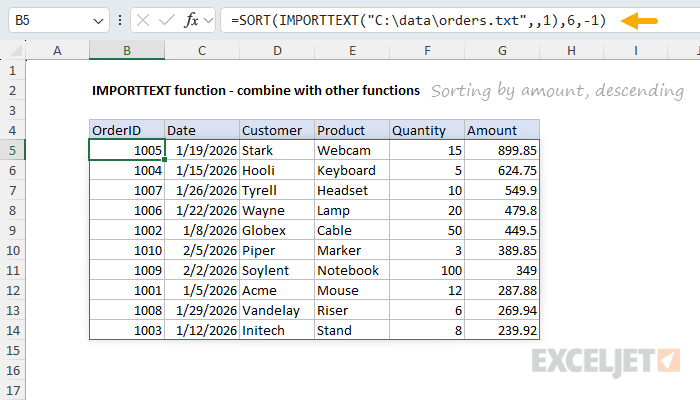This screenshot has height=400, width=700.
Task: Select amount cell 239.92
Action: point(502,330)
